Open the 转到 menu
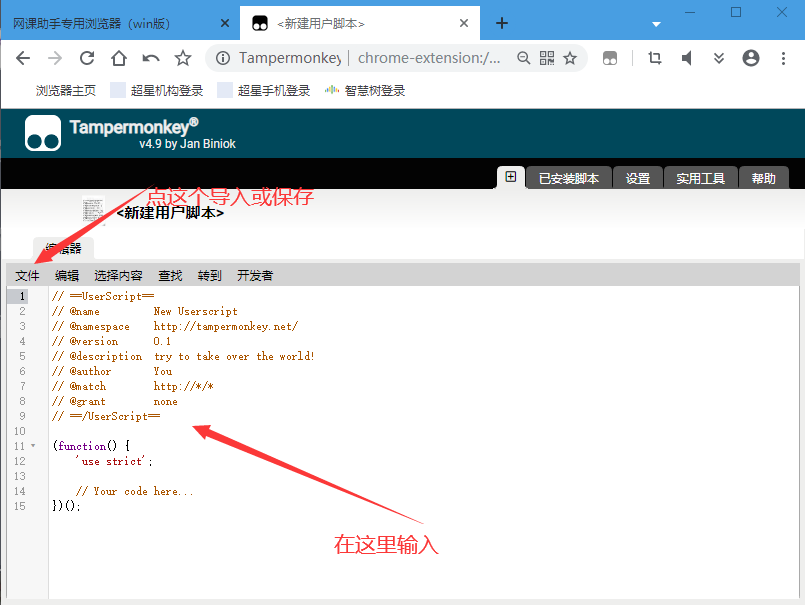 click(209, 276)
